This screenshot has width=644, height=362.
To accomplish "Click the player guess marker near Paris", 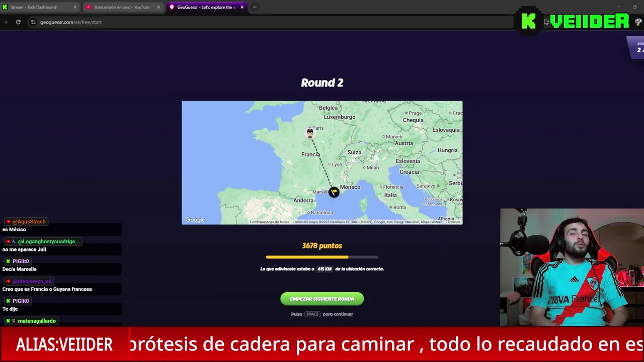I will point(310,133).
